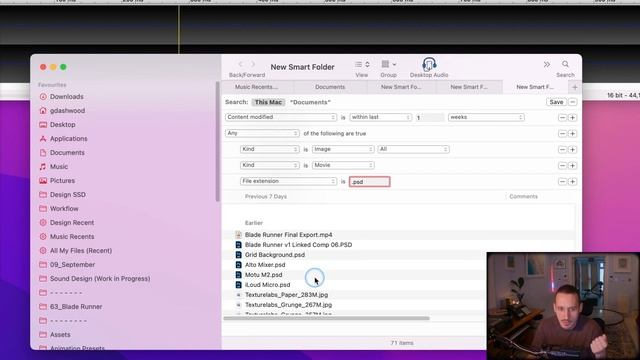Select Desktop in sidebar favourites
640x360 pixels.
tap(62, 124)
